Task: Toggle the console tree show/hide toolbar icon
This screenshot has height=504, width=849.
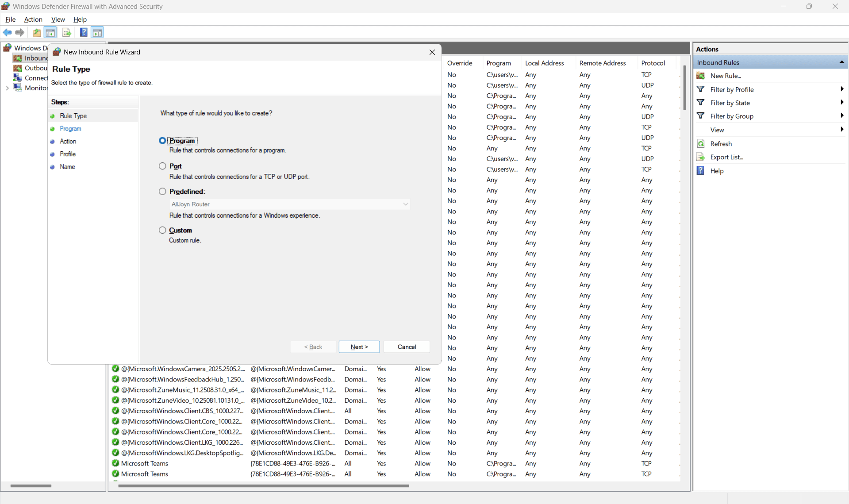Action: (x=50, y=32)
